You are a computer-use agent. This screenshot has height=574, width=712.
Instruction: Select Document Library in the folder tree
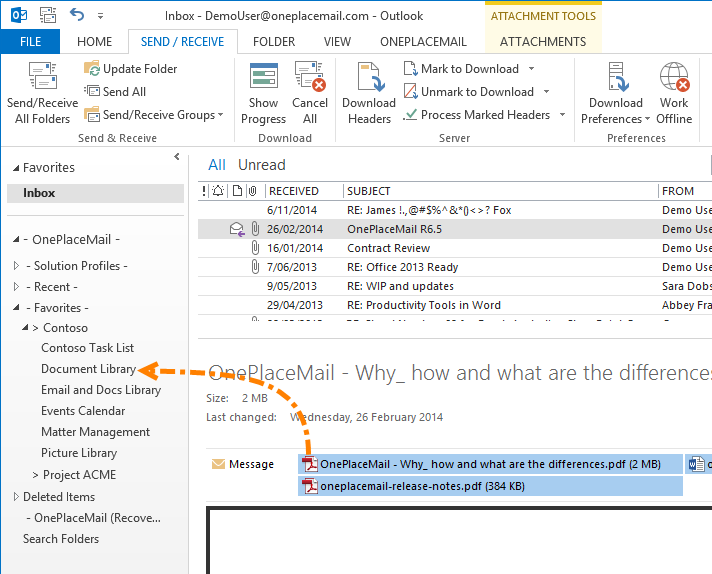click(x=88, y=369)
